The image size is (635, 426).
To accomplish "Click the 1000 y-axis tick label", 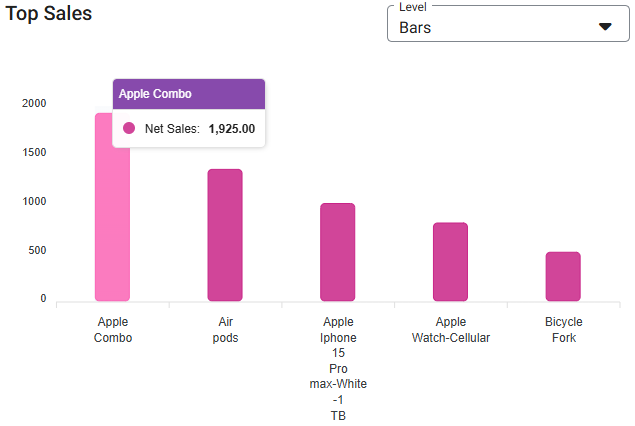I will pos(35,202).
